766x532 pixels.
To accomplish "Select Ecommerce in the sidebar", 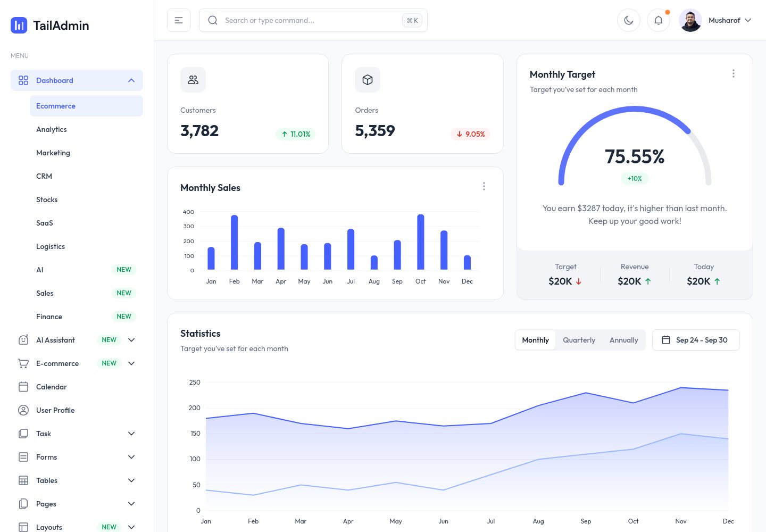I will click(86, 106).
